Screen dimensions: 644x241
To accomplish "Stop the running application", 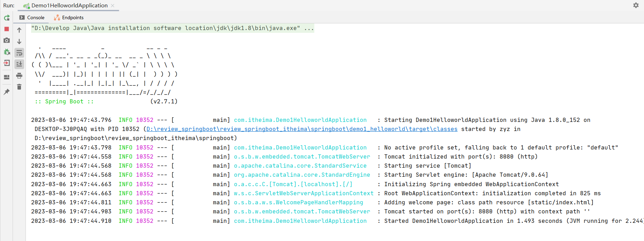I will point(7,29).
